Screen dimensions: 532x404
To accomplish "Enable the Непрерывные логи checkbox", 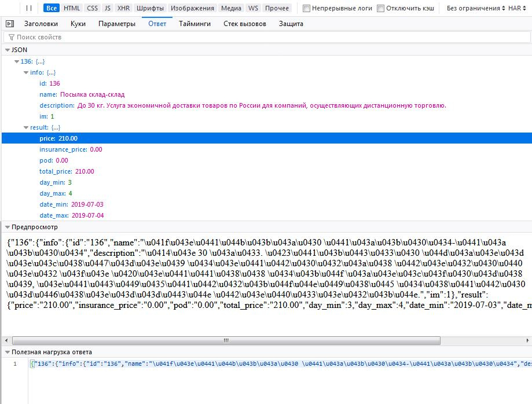I will click(306, 8).
